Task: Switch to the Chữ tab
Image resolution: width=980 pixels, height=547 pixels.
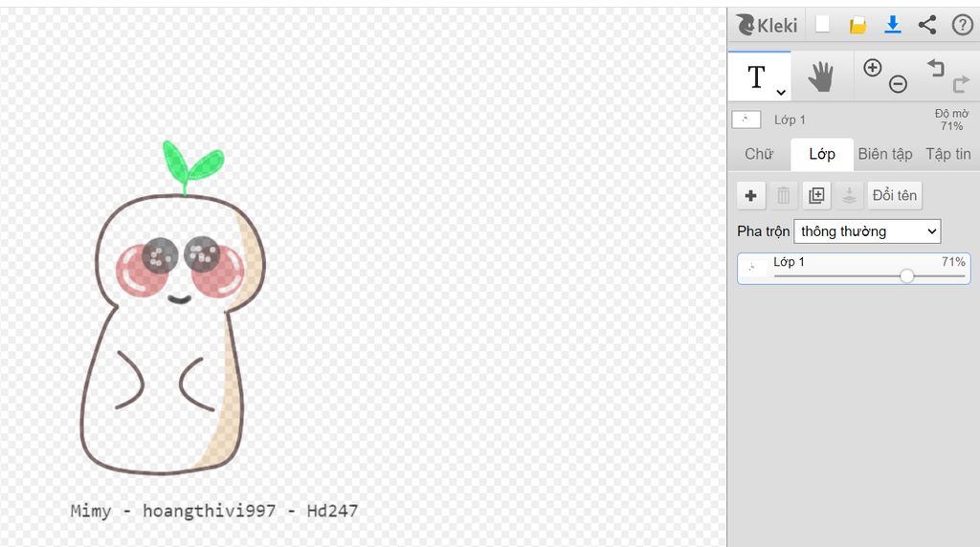Action: pyautogui.click(x=759, y=154)
